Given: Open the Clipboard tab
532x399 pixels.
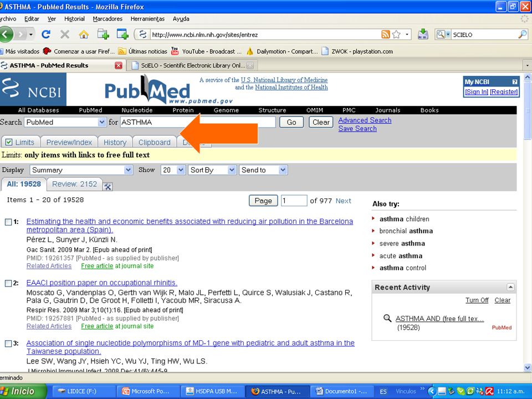Looking at the screenshot, I should click(x=155, y=142).
